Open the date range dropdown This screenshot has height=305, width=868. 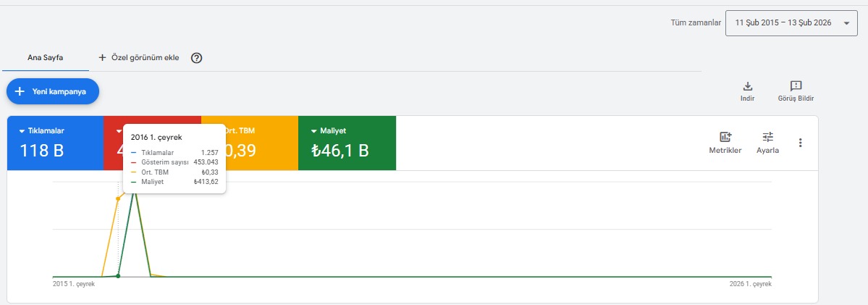(x=791, y=23)
